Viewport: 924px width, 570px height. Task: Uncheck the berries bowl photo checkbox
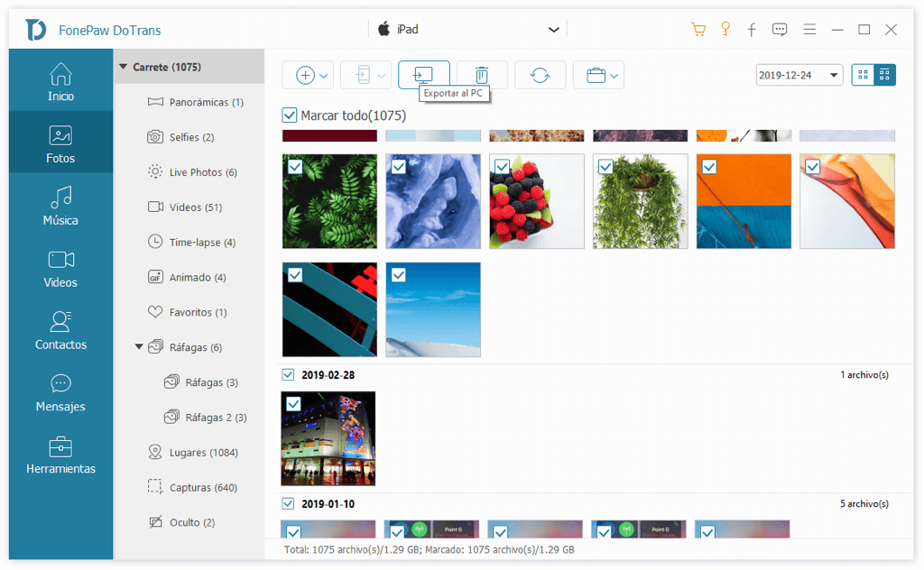pos(502,167)
